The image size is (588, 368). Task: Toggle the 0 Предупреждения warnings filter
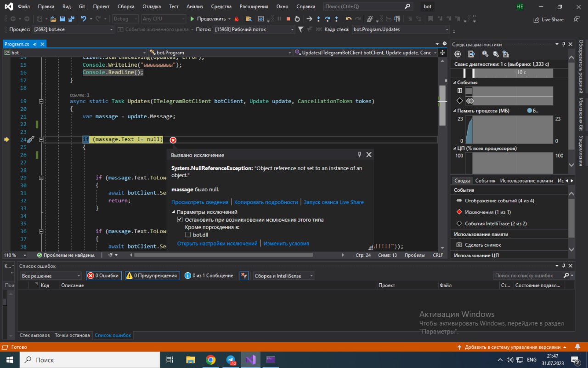(152, 276)
